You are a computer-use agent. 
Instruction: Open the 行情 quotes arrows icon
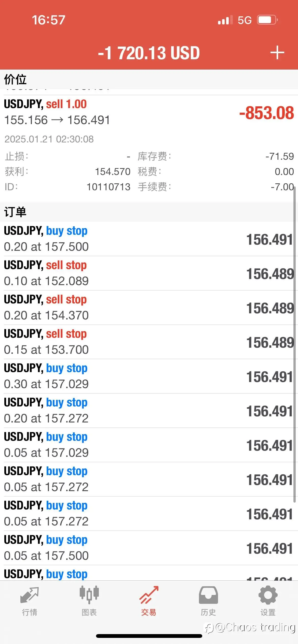[x=30, y=595]
